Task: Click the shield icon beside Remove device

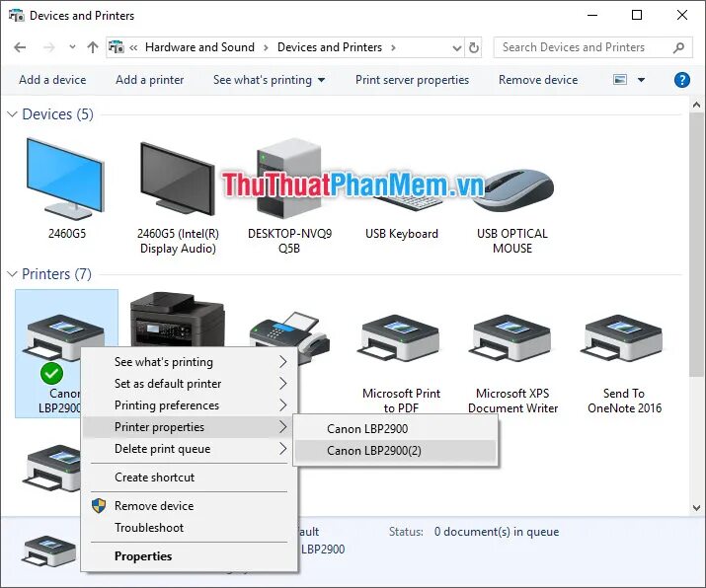Action: point(99,506)
